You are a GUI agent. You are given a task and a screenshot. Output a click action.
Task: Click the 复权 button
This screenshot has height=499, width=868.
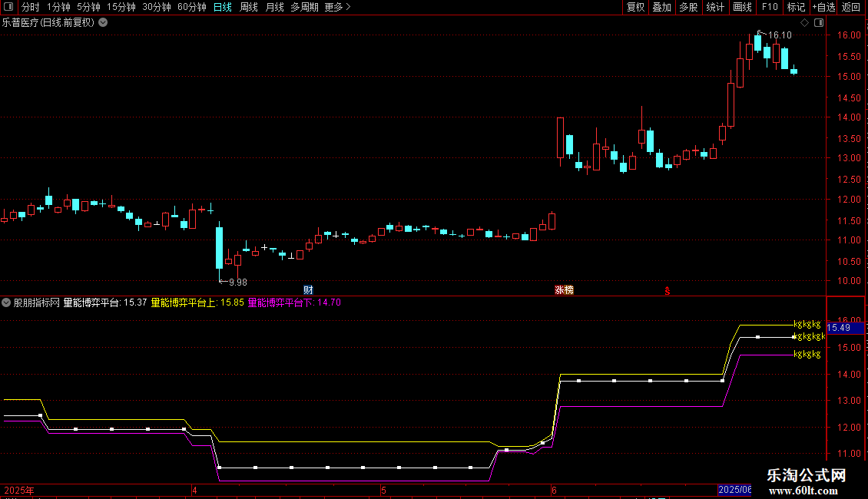(635, 7)
